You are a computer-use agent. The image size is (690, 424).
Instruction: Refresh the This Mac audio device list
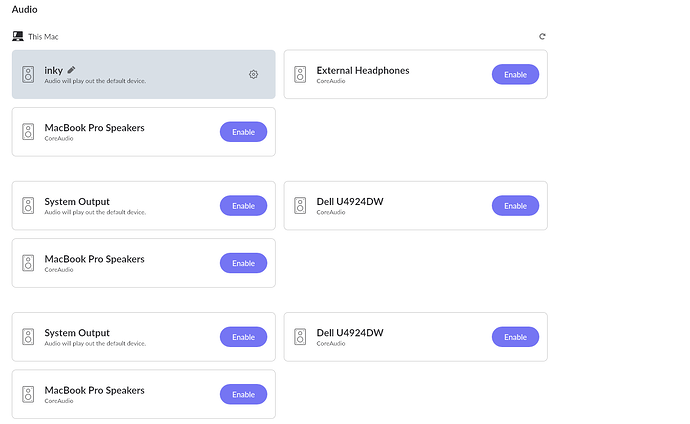click(x=542, y=37)
